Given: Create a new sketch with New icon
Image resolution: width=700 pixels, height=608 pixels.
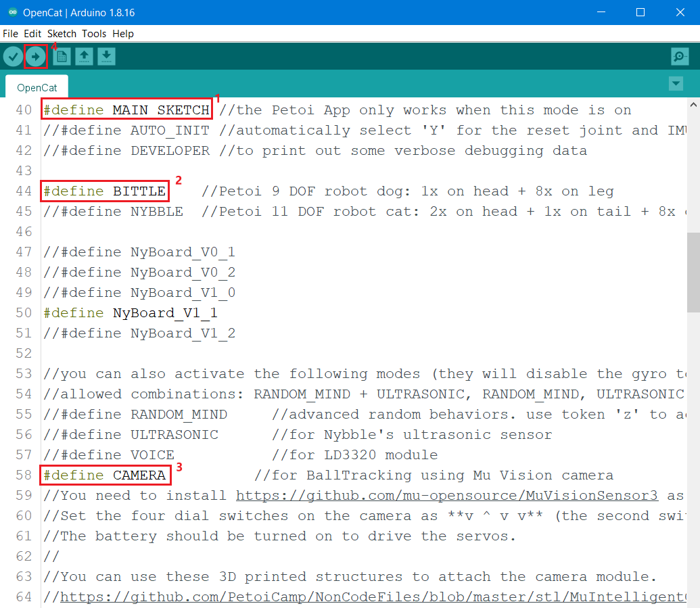Looking at the screenshot, I should (x=62, y=57).
